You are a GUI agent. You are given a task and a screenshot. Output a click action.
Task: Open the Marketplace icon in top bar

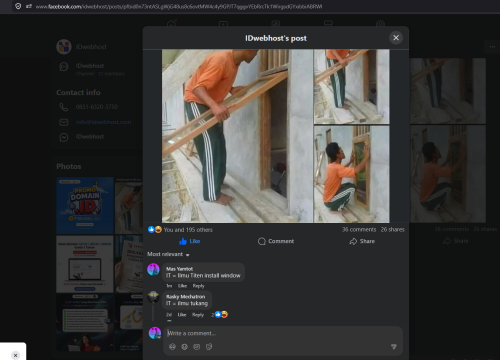pos(328,23)
